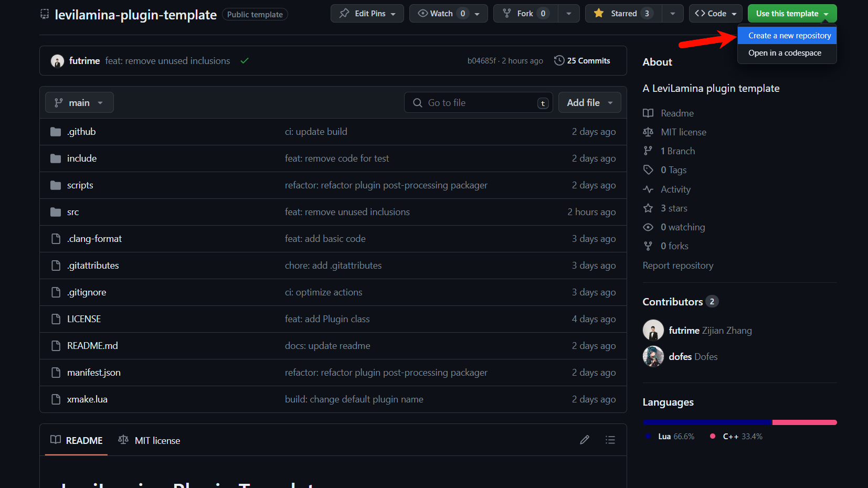Click the Fork button
Image resolution: width=868 pixels, height=488 pixels.
[x=526, y=14]
